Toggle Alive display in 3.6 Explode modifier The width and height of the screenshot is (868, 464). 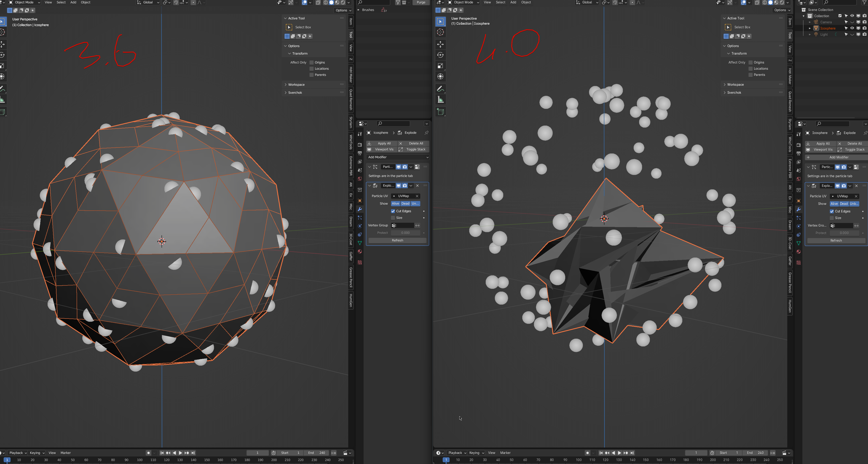coord(396,204)
